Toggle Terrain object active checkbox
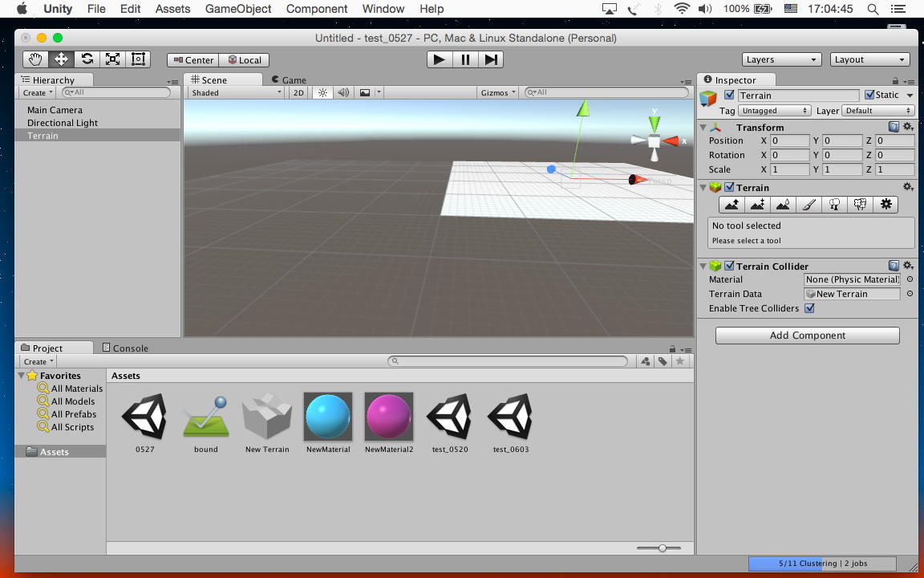 730,95
